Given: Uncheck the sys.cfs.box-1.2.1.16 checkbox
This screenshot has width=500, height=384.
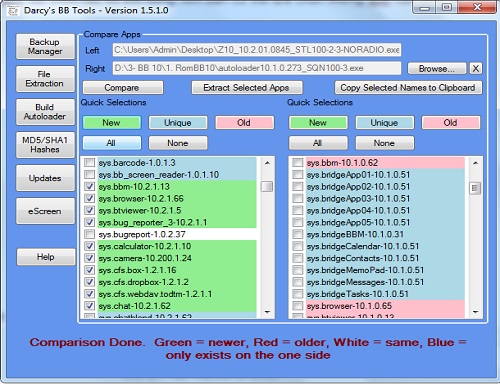Looking at the screenshot, I should [x=89, y=270].
